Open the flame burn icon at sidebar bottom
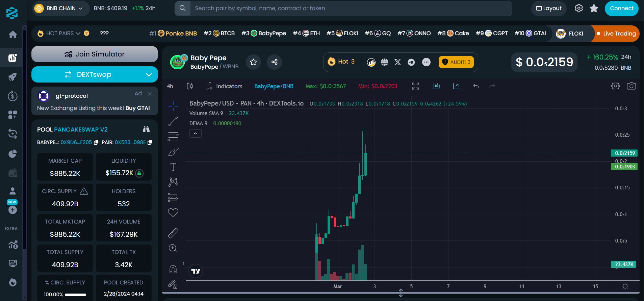This screenshot has width=644, height=301. tap(12, 282)
